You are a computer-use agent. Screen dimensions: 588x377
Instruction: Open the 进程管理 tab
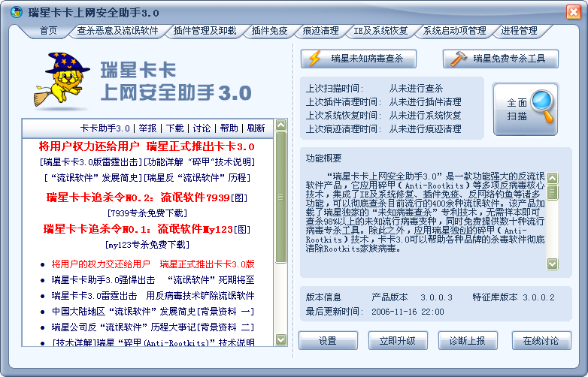tap(520, 31)
